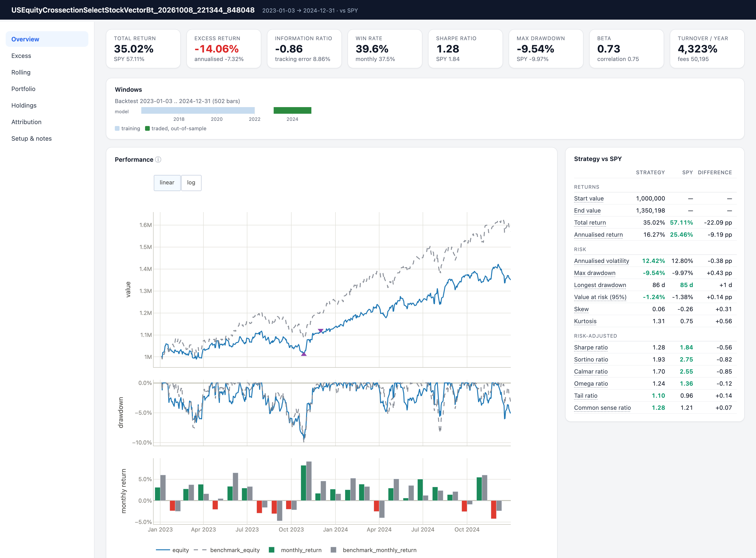Screen dimensions: 756x558
Task: Click the Performance info icon
Action: pos(158,159)
